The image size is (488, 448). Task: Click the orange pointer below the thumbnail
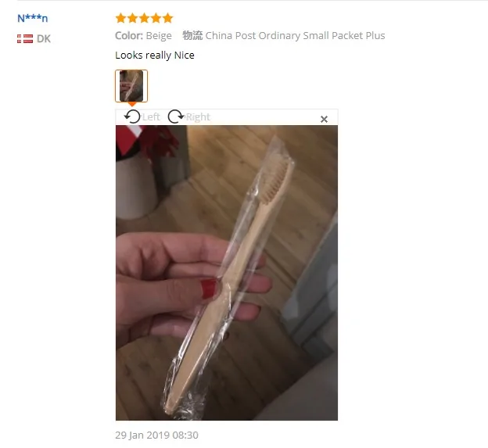(132, 104)
